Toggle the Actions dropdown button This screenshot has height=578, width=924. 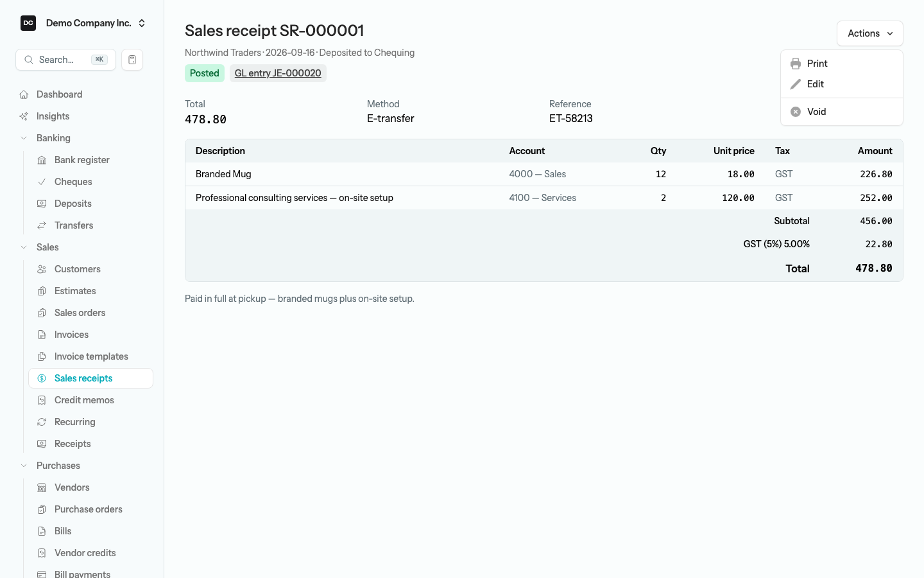[869, 33]
